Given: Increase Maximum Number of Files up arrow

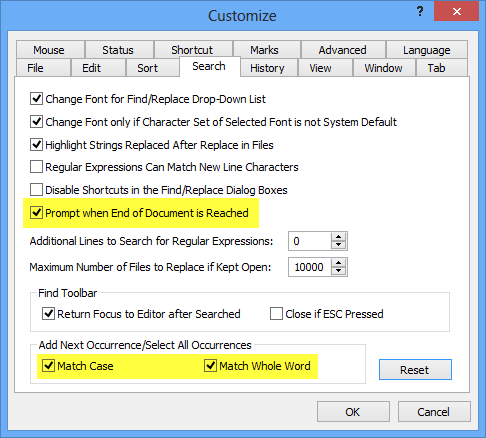Looking at the screenshot, I should click(x=339, y=263).
